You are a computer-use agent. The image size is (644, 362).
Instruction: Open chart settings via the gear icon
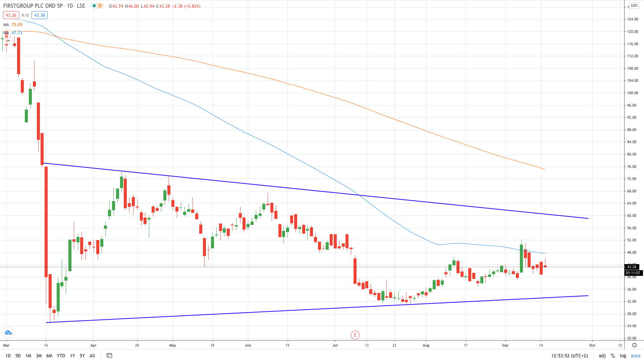pyautogui.click(x=634, y=345)
